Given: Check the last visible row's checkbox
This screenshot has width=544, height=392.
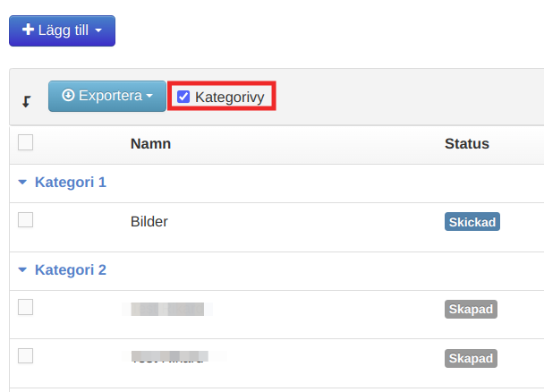Looking at the screenshot, I should tap(26, 356).
